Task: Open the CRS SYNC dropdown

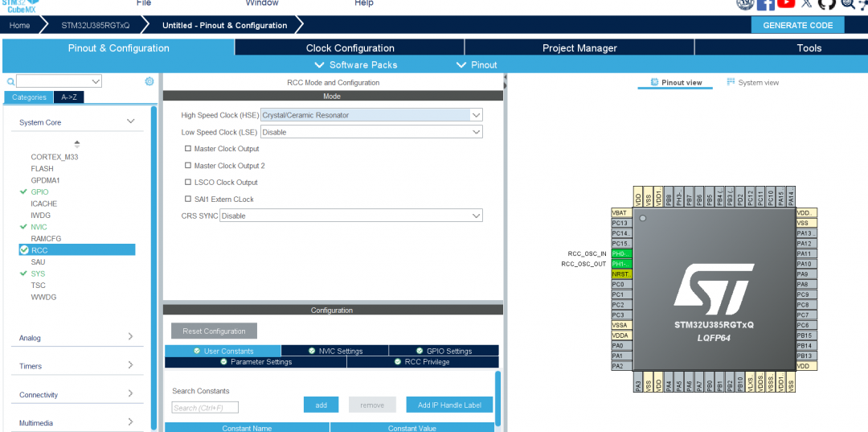Action: [x=351, y=216]
